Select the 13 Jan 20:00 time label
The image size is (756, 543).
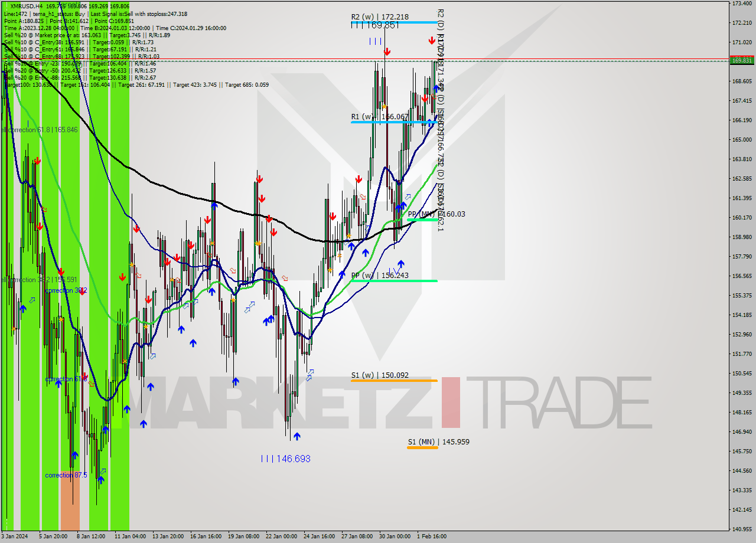point(167,537)
